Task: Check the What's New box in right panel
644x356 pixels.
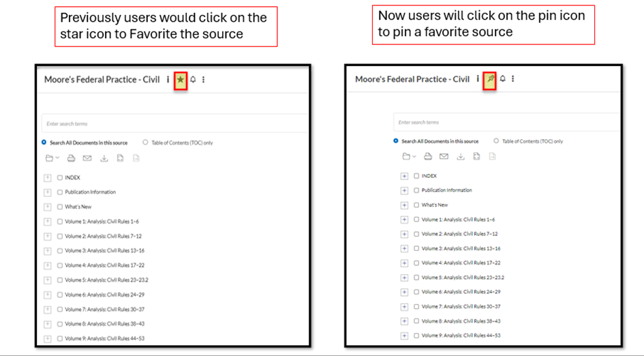Action: 416,205
